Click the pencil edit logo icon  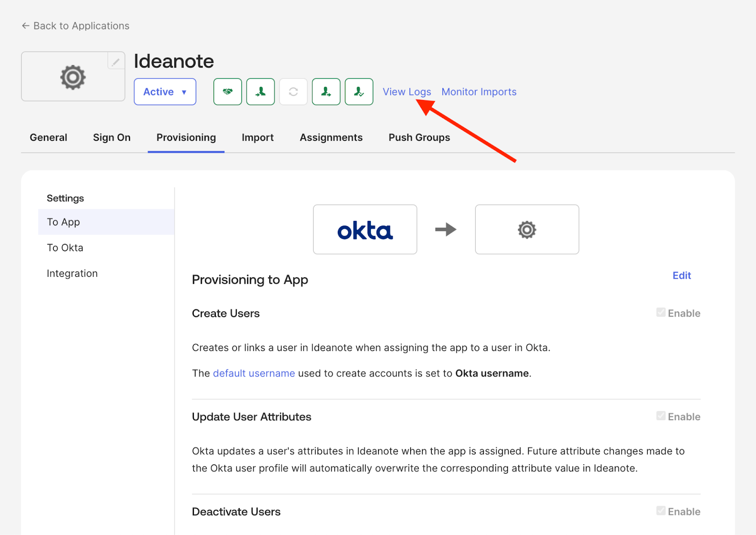pyautogui.click(x=116, y=61)
